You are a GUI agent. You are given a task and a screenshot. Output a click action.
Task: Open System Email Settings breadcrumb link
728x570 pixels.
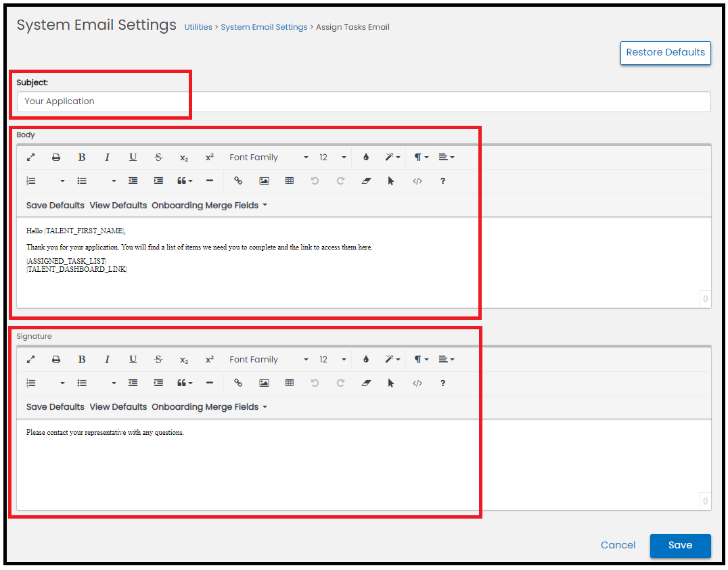(264, 27)
